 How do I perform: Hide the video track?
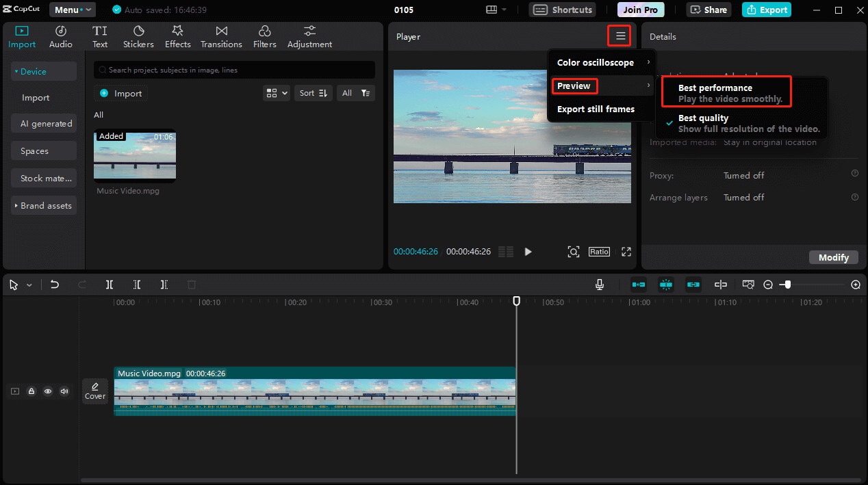point(48,391)
